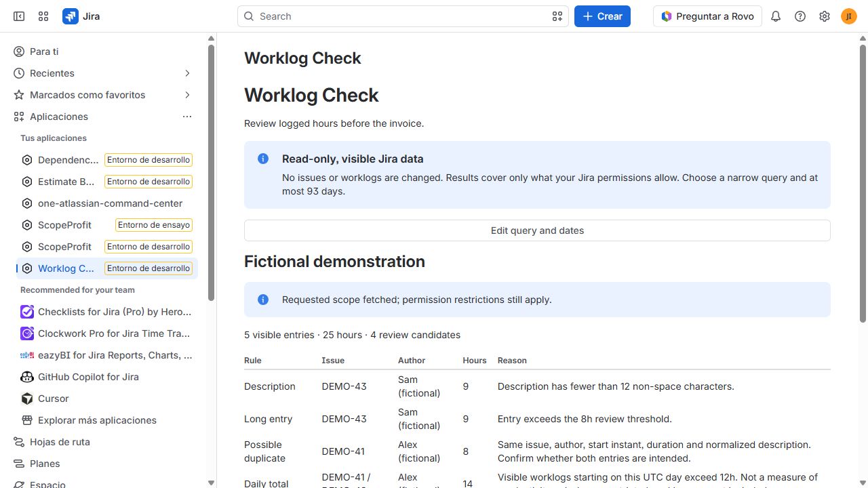Expand the Recientes chevron
Screen dimensions: 868x488
point(187,73)
